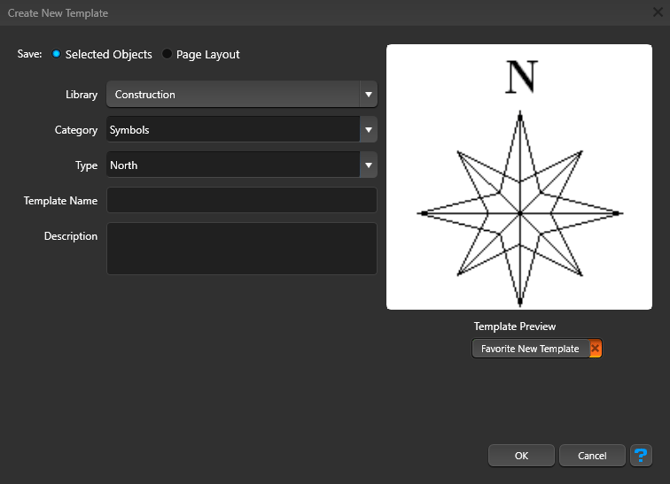Click the compass rose preview image
Screen dimensions: 670x484
coord(519,177)
